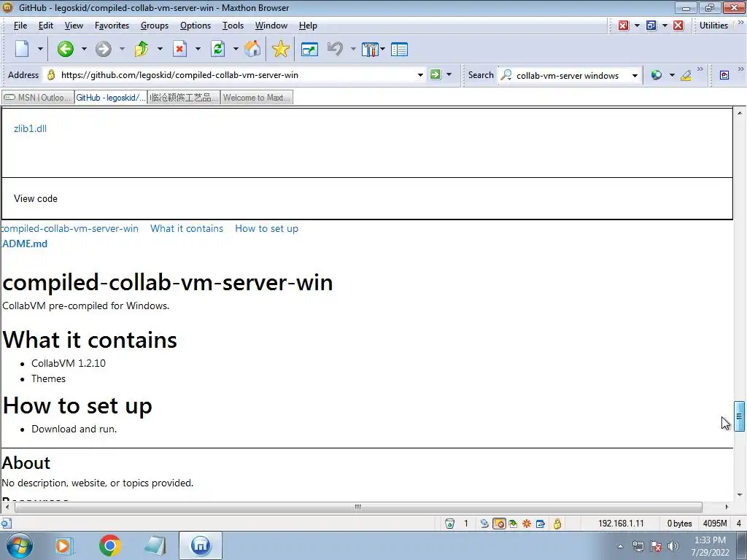Expand the Back button history dropdown
747x560 pixels.
click(84, 49)
